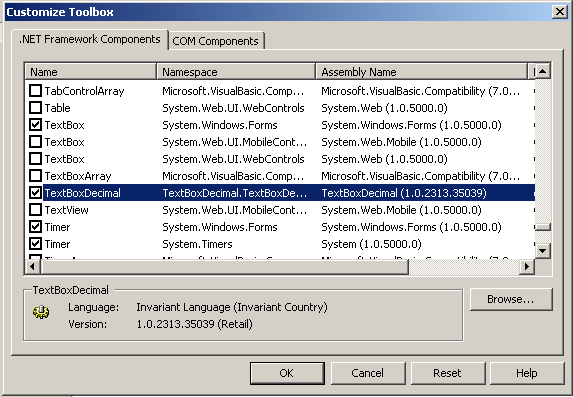The image size is (573, 397).
Task: Select the TextBoxArray row name
Action: tap(78, 176)
